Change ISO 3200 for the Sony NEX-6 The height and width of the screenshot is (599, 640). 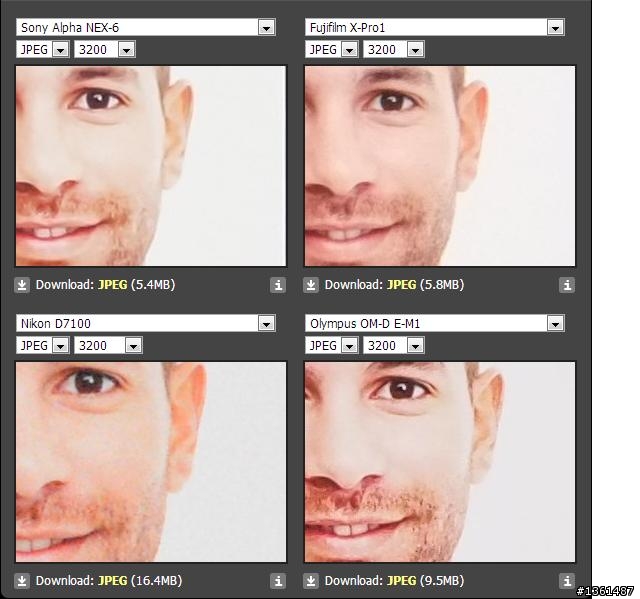coord(105,50)
